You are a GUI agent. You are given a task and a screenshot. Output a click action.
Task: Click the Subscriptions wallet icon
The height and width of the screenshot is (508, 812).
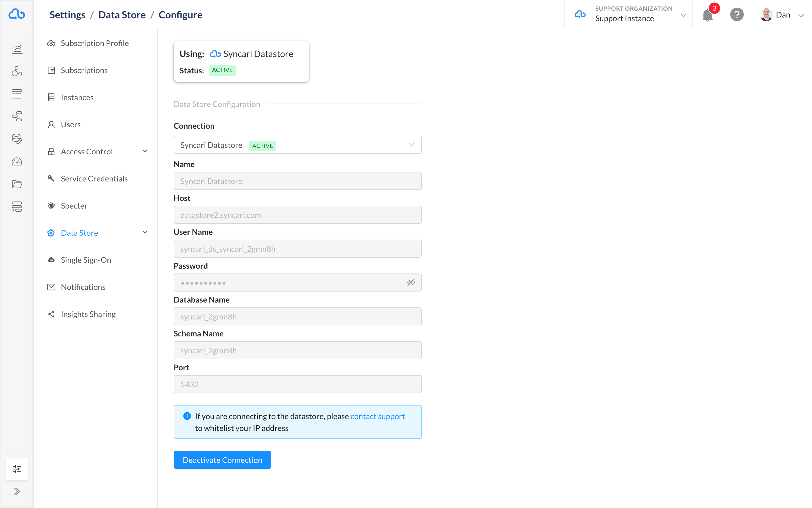coord(51,70)
